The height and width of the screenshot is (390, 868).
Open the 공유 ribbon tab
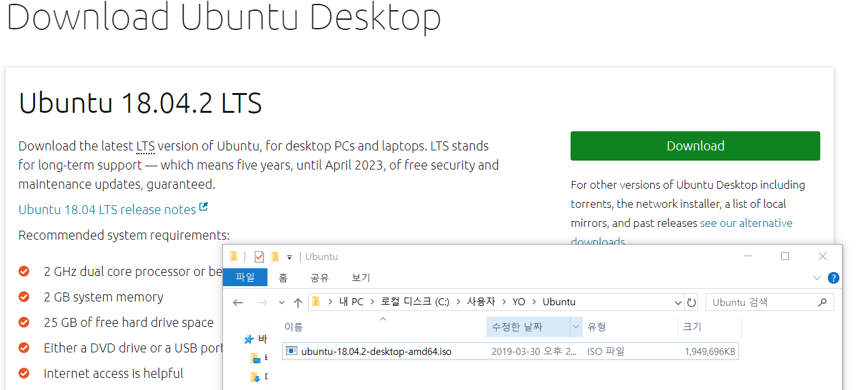point(319,278)
